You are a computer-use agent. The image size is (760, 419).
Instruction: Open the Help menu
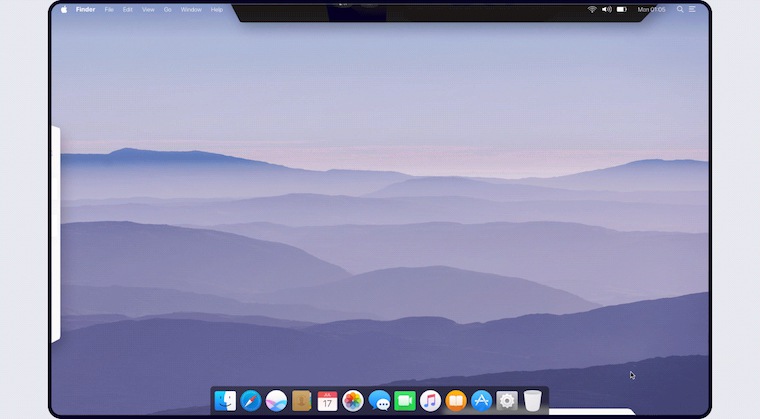click(x=217, y=9)
